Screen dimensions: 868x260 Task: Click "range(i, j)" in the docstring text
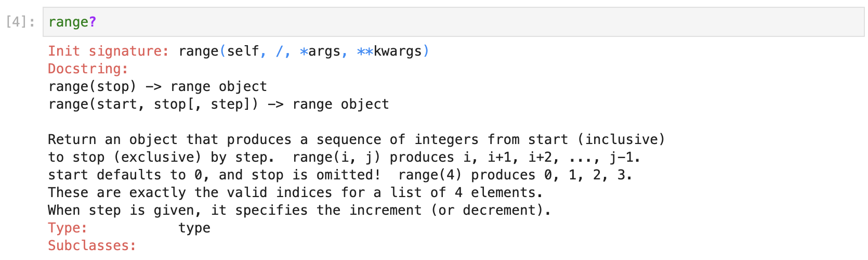[336, 157]
